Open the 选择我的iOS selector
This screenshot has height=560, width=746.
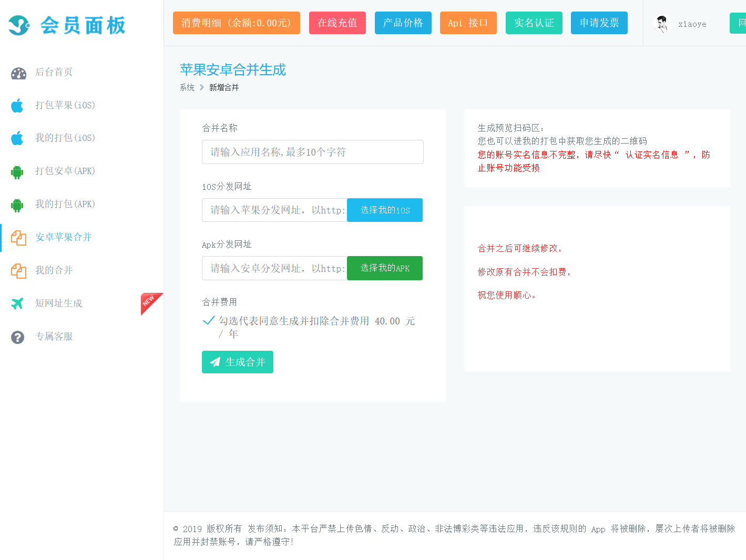[x=385, y=210]
